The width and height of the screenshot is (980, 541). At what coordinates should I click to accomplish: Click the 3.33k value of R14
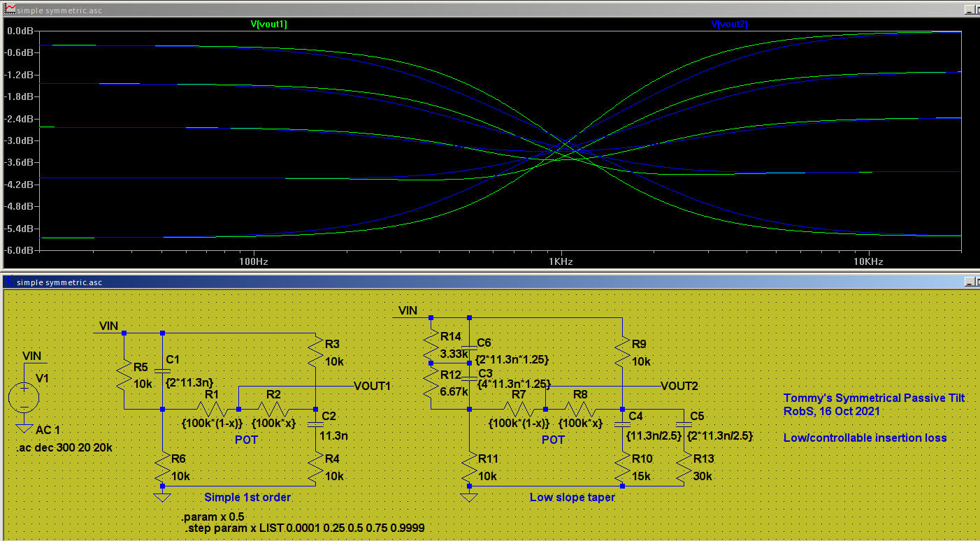coord(454,354)
